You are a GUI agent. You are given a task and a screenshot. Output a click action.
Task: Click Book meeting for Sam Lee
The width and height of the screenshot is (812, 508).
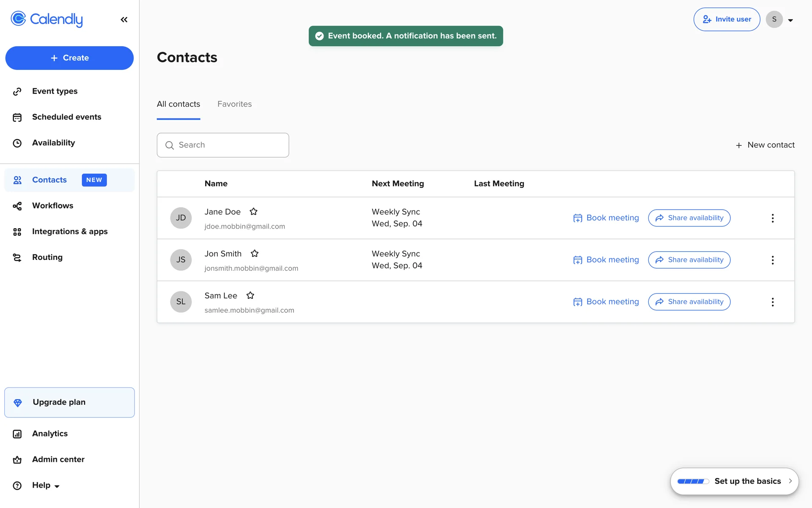606,302
